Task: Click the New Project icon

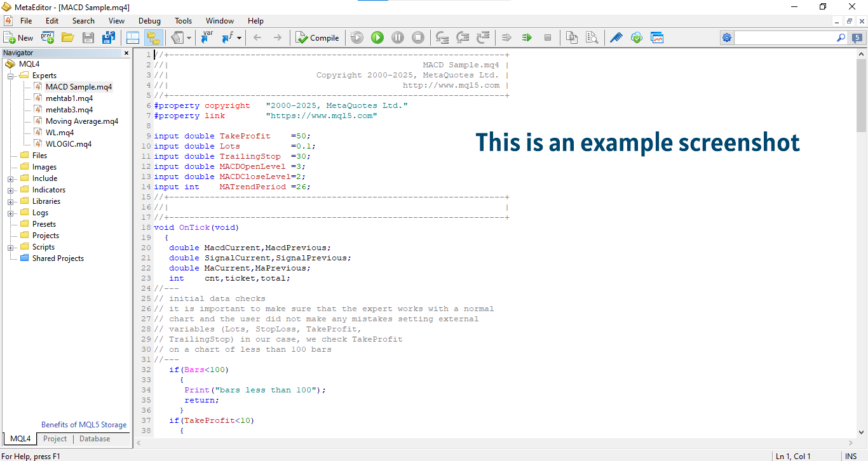Action: point(48,38)
